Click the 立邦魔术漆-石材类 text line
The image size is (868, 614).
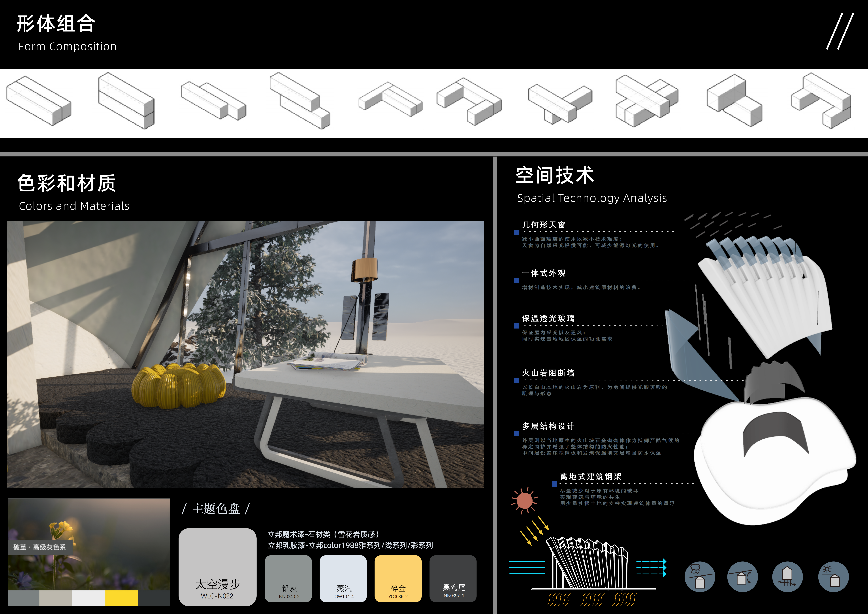(324, 534)
